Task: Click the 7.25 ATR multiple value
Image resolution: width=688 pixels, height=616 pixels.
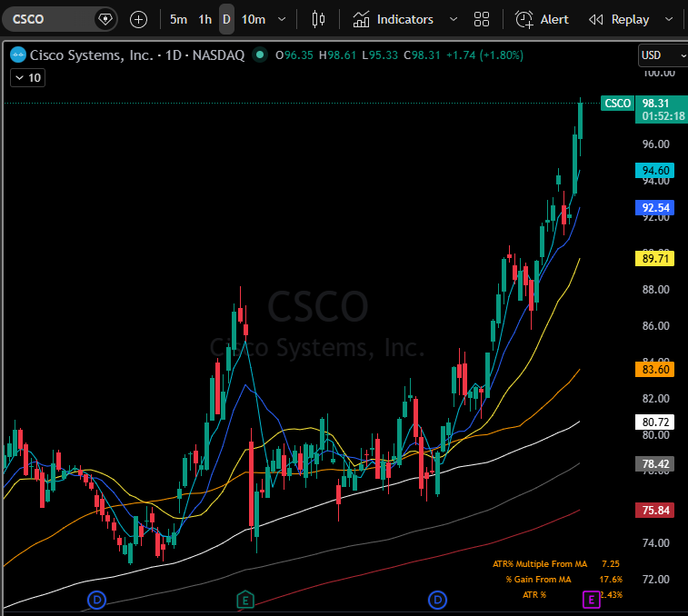Action: (611, 564)
